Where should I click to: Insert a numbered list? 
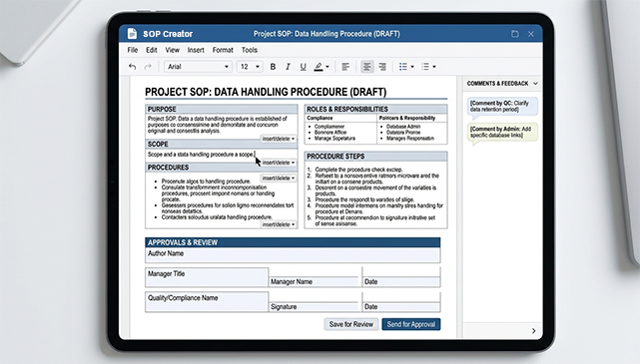(425, 67)
